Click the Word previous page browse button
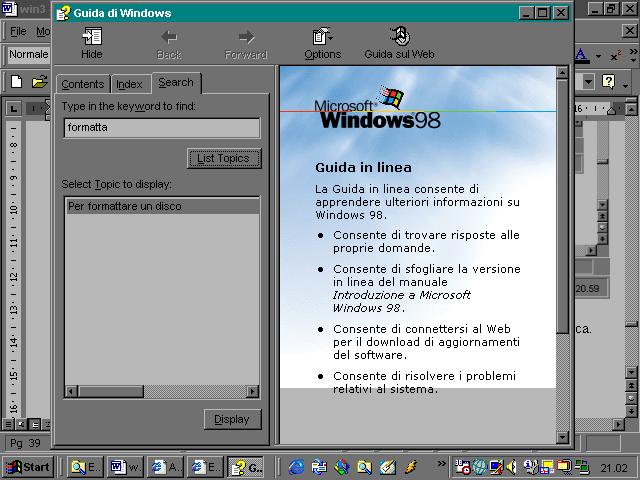This screenshot has height=480, width=640. pos(631,386)
